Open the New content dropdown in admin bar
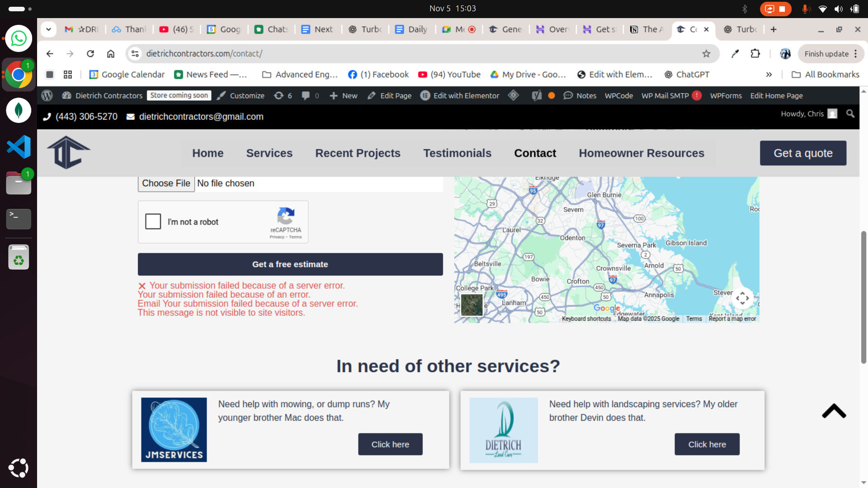Screen dimensions: 868x488 tap(344, 95)
